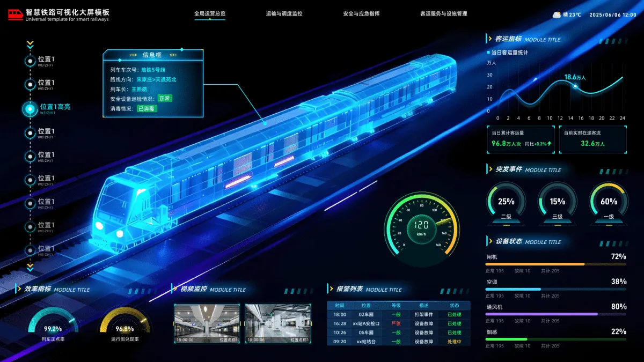Screen dimensions: 644x362
Task: Click the chevron arrow below the location timeline
Action: pos(30,266)
